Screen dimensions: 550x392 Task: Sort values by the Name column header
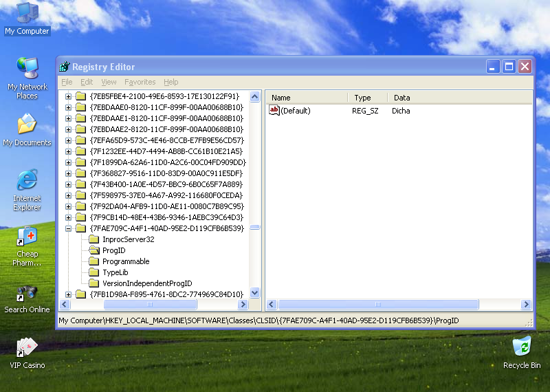307,98
